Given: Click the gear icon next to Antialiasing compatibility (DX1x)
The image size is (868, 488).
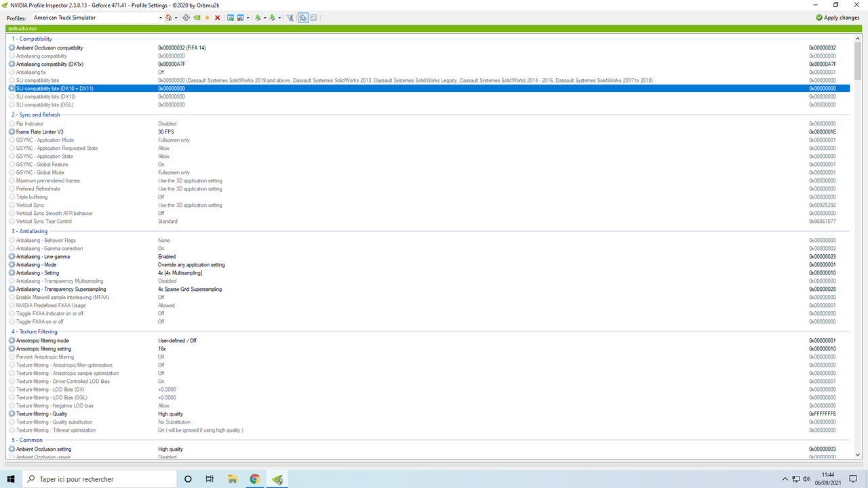Looking at the screenshot, I should tap(12, 64).
